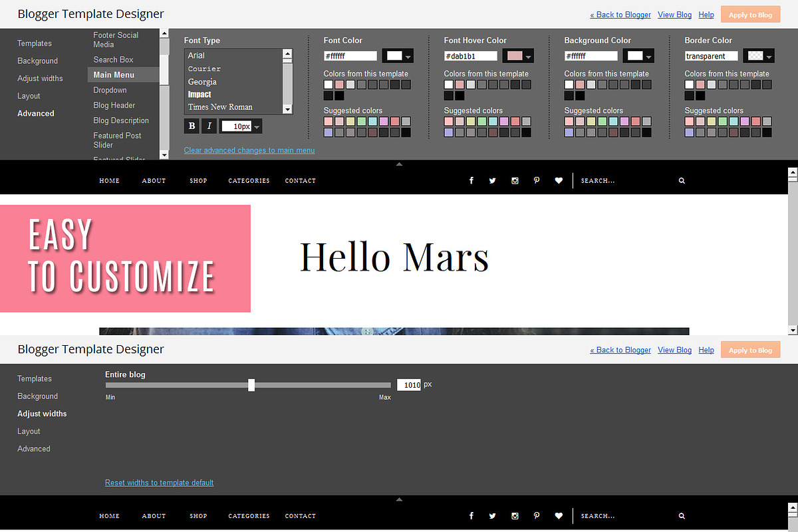Click the Font Color hex input field

[x=350, y=57]
